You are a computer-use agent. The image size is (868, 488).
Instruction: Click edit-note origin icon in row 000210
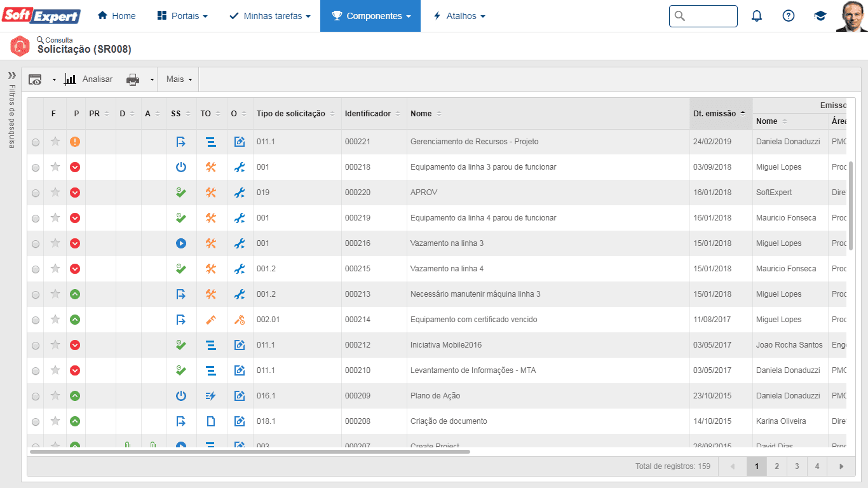tap(240, 370)
